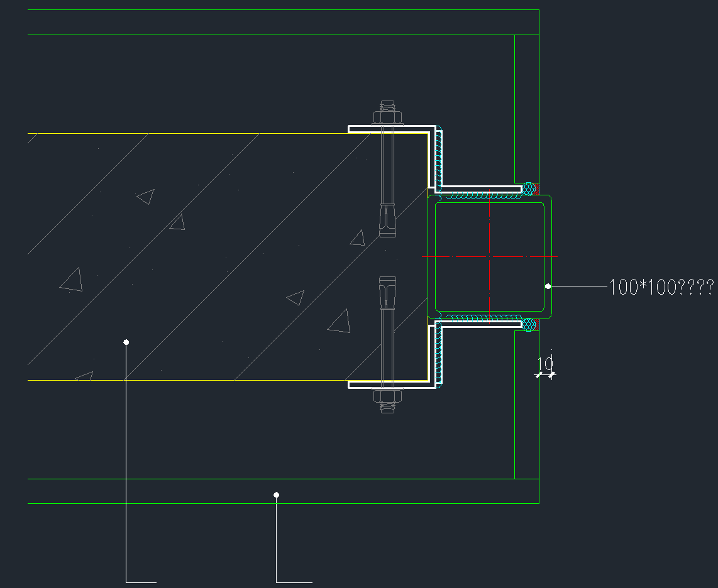
Task: Click the leader dot on the tube's right wall
Action: [x=548, y=286]
